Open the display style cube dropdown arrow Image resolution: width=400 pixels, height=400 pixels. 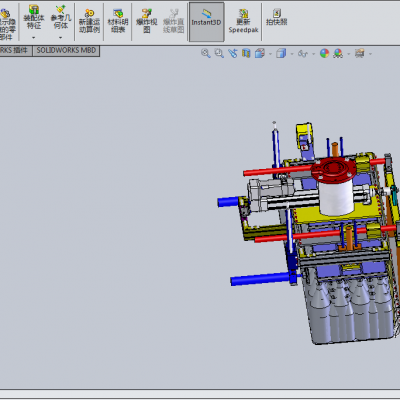[x=292, y=54]
